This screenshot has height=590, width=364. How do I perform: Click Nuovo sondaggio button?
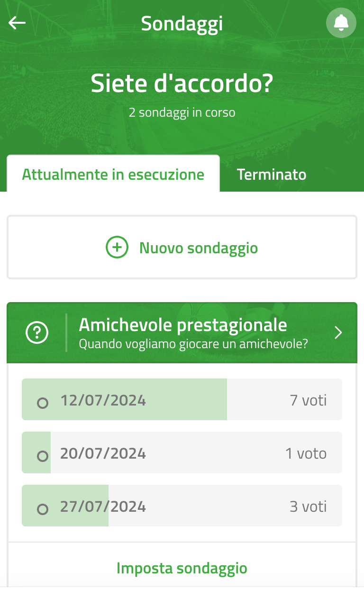pos(182,248)
